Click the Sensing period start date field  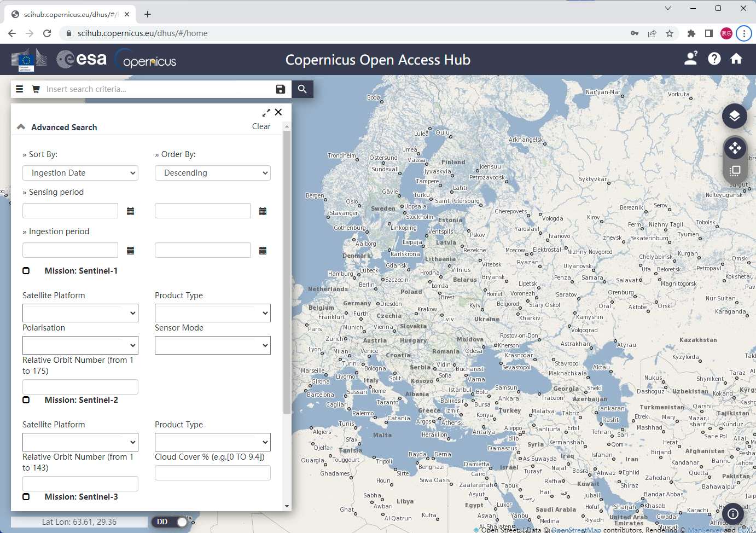[x=70, y=211]
